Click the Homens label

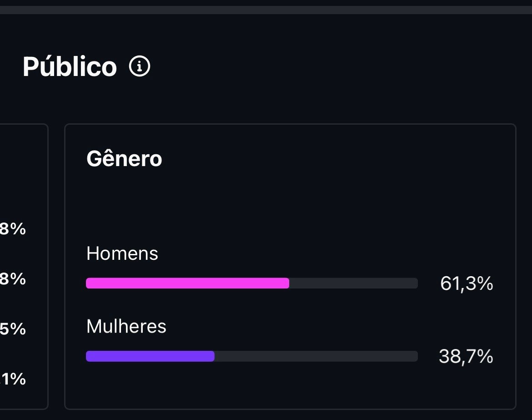pos(122,253)
